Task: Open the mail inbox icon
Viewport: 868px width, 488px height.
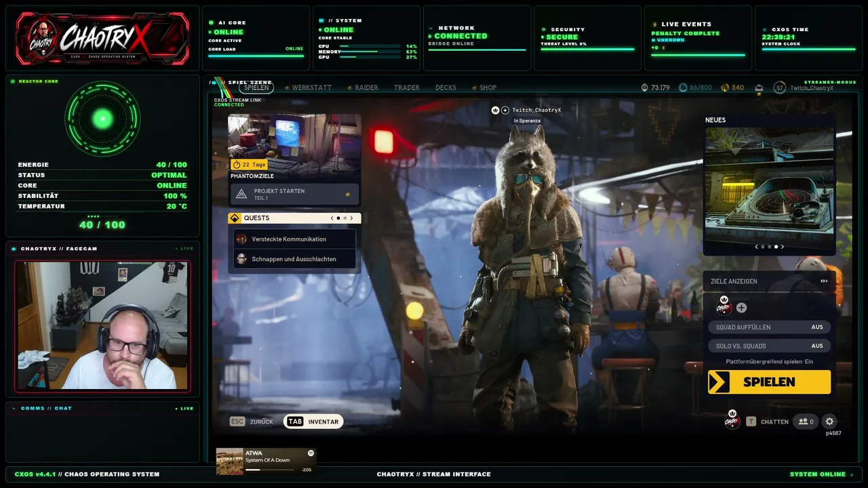Action: (x=759, y=87)
